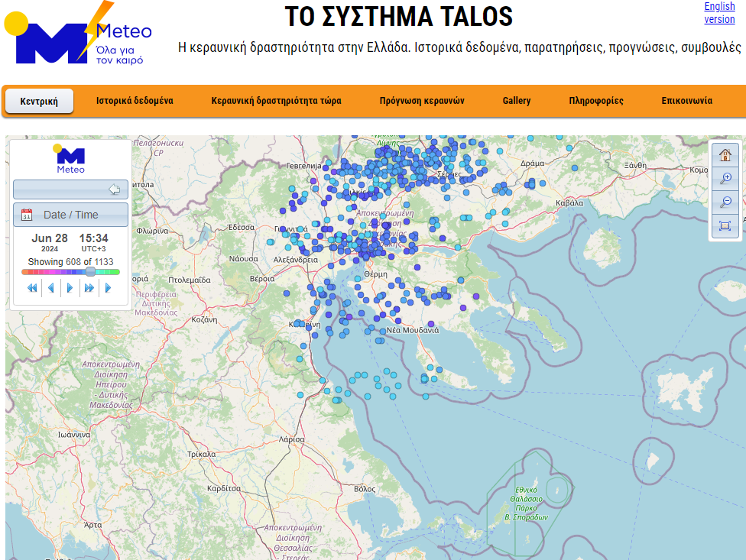Open Επικοινωνία menu item
Image resolution: width=746 pixels, height=560 pixels.
click(686, 101)
